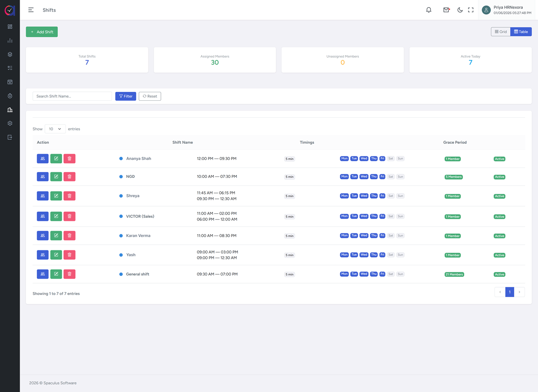The width and height of the screenshot is (538, 392).
Task: Click the 5 Members badge for NGD
Action: pyautogui.click(x=454, y=177)
